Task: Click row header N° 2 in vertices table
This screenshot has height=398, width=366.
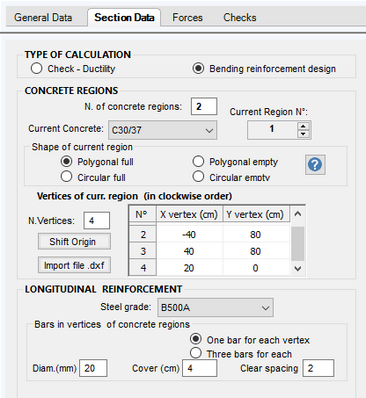Action: coord(143,235)
